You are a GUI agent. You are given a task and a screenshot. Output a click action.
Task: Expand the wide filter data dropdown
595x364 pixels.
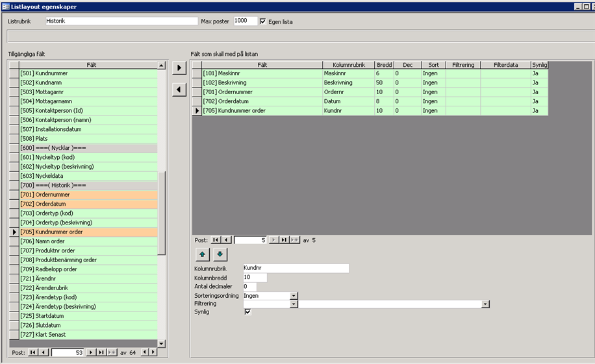pos(485,304)
